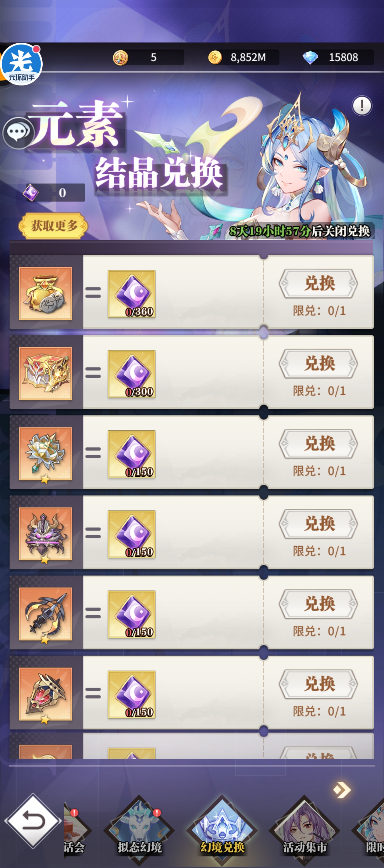The image size is (384, 868).
Task: Click the 获取更多 button
Action: 53,226
